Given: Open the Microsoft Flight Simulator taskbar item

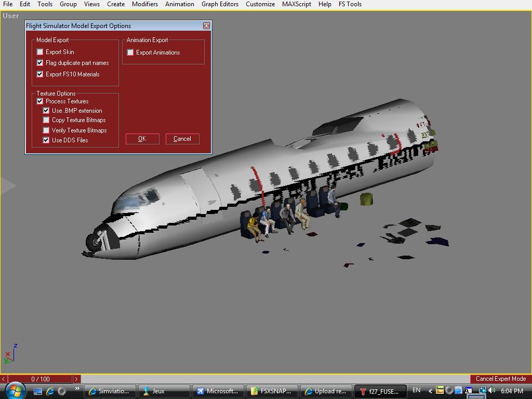Looking at the screenshot, I should click(x=217, y=391).
